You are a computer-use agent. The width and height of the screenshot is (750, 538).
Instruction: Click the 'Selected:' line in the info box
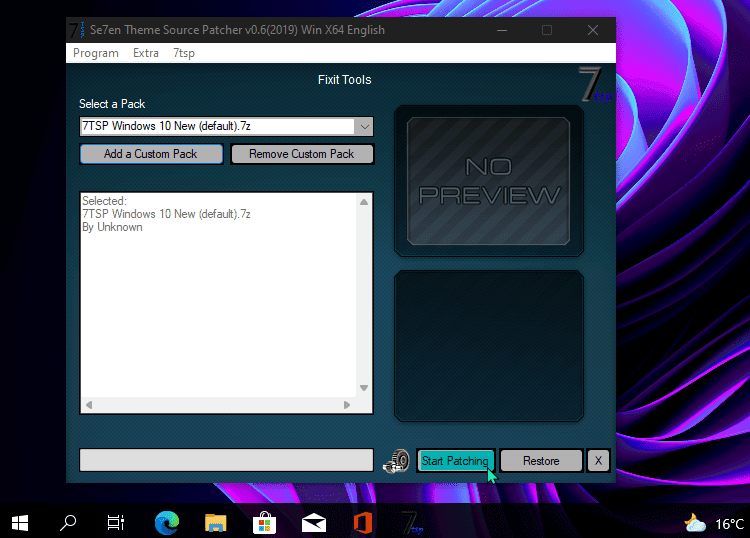[x=104, y=201]
